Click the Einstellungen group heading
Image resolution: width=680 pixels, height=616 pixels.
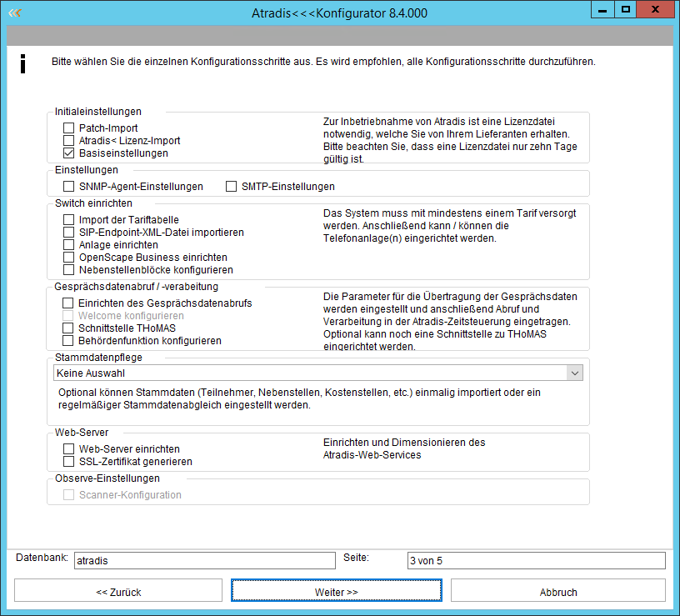click(87, 169)
